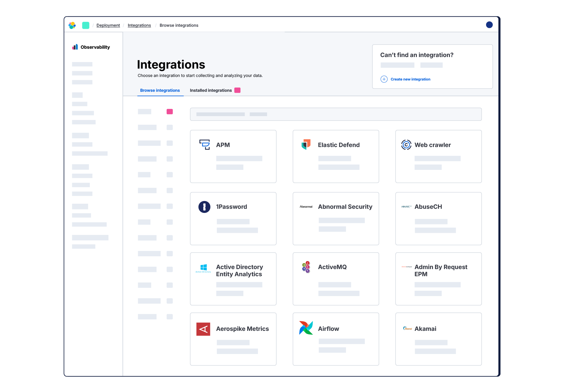Click the AbuseCH logo

tap(406, 207)
